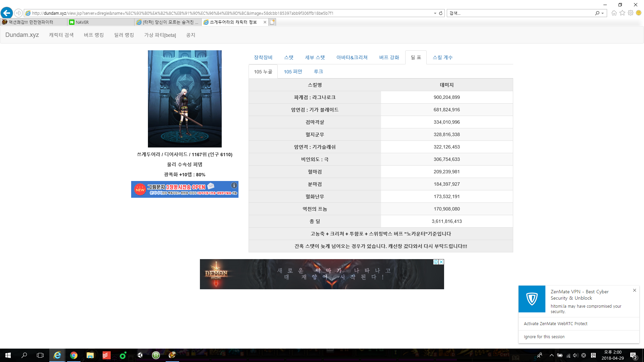Image resolution: width=644 pixels, height=362 pixels.
Task: Open Google Chrome from taskbar
Action: tap(74, 355)
